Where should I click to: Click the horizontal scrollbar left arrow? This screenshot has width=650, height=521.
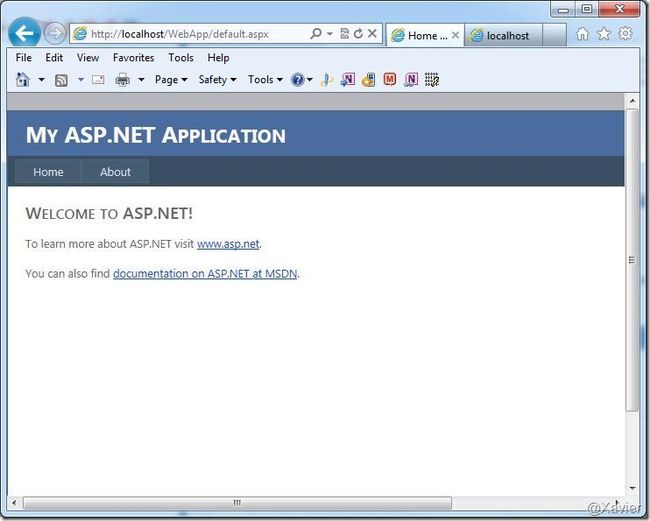(x=15, y=503)
